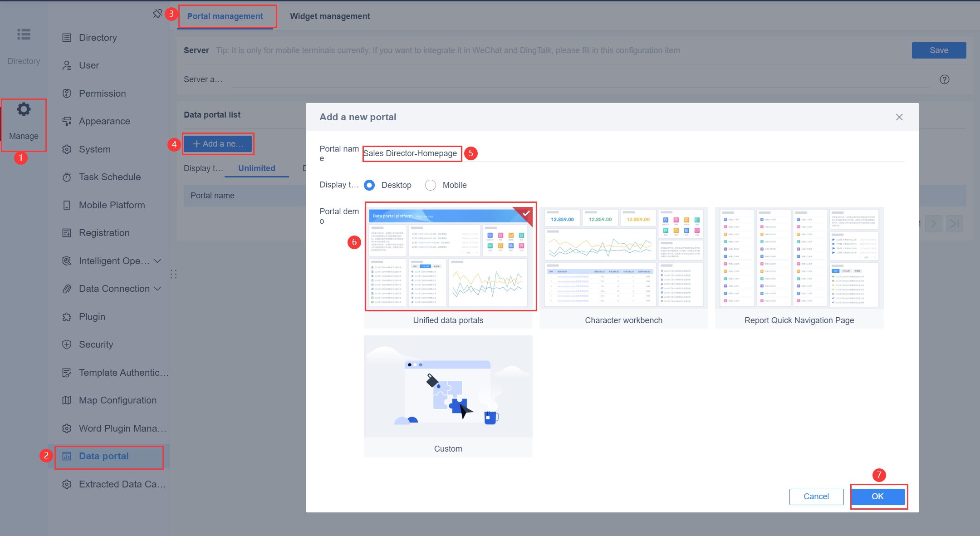Click the Appearance icon in sidebar
Image resolution: width=980 pixels, height=536 pixels.
click(67, 121)
